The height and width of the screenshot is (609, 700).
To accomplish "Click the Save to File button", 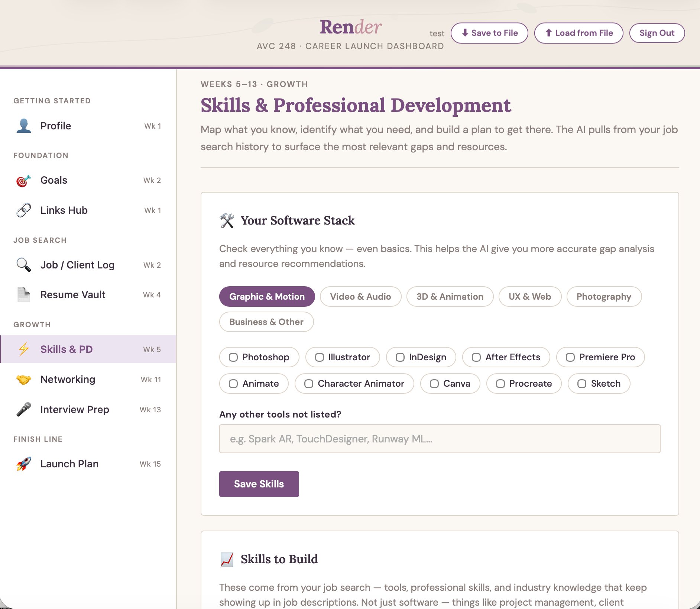I will pos(489,33).
